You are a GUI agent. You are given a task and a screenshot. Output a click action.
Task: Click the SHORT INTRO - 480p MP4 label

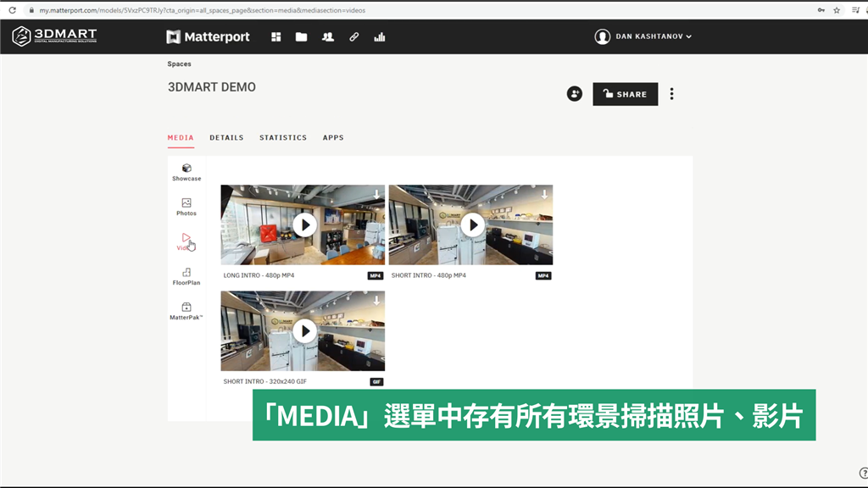tap(428, 275)
